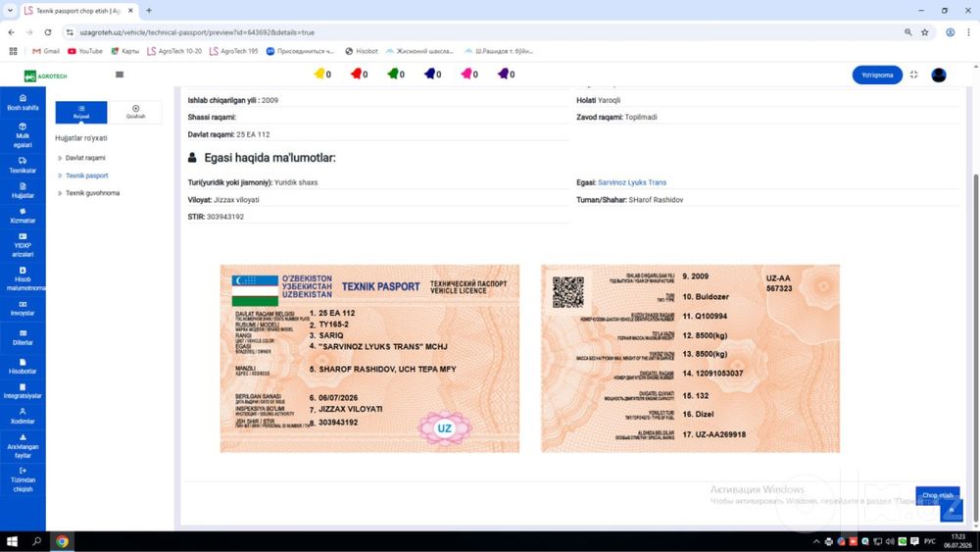Open YouTube bookmark
Image resolution: width=980 pixels, height=552 pixels.
coord(85,51)
